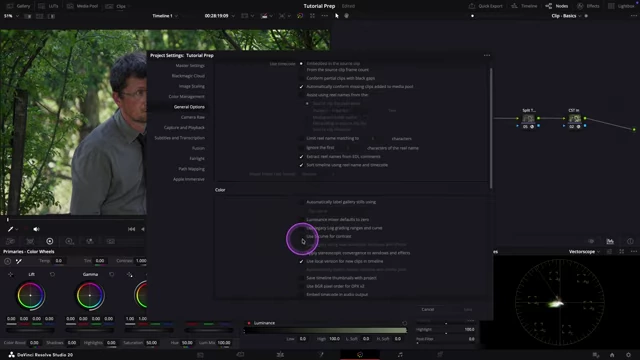Open Project Settings three-dots options menu
The image size is (640, 360).
(487, 55)
